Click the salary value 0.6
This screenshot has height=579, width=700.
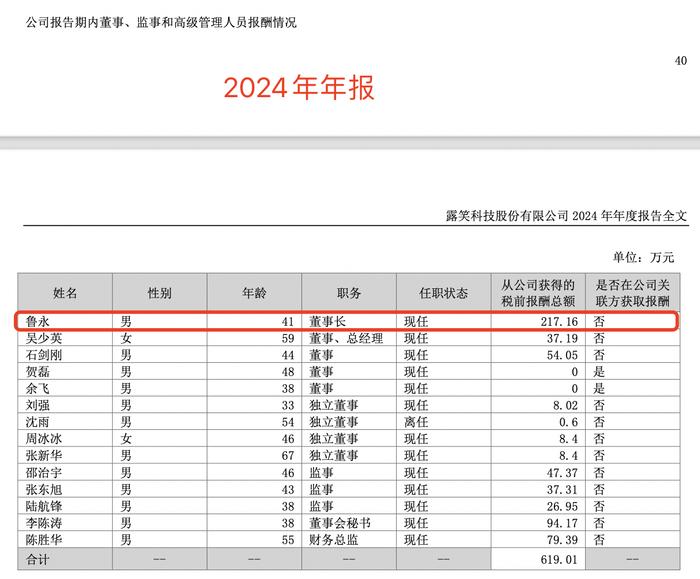(x=568, y=422)
